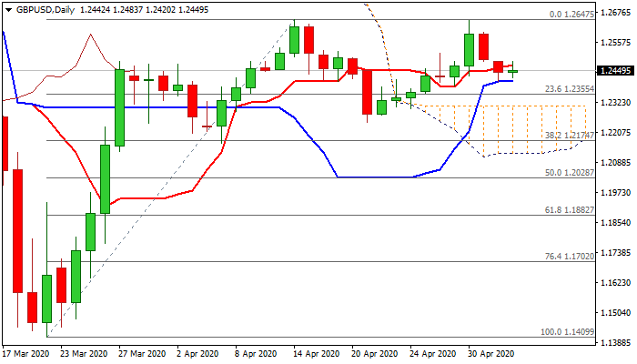
Task: Click the 1.19730 price axis label
Action: [616, 192]
